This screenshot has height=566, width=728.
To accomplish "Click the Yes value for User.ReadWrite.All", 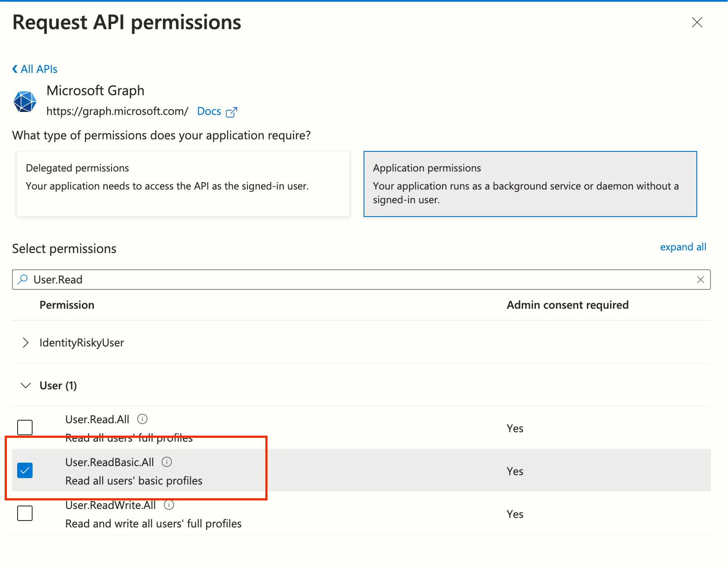I will (515, 514).
